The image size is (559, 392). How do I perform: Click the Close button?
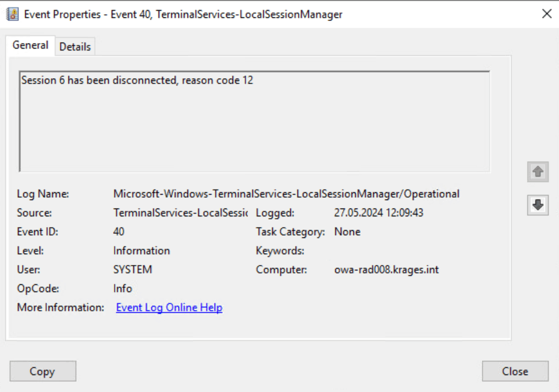pos(515,372)
